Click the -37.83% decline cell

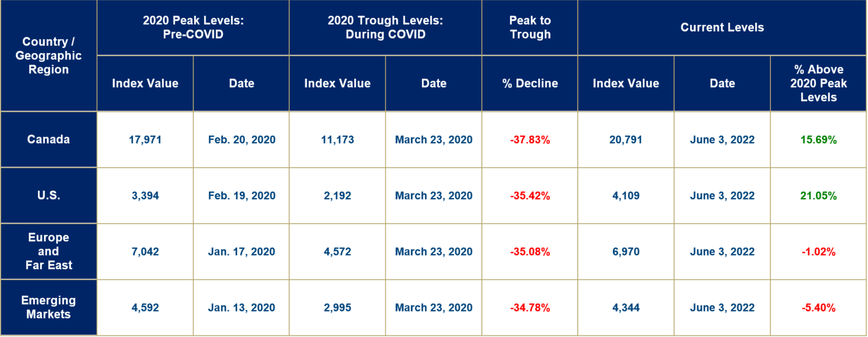coord(530,139)
